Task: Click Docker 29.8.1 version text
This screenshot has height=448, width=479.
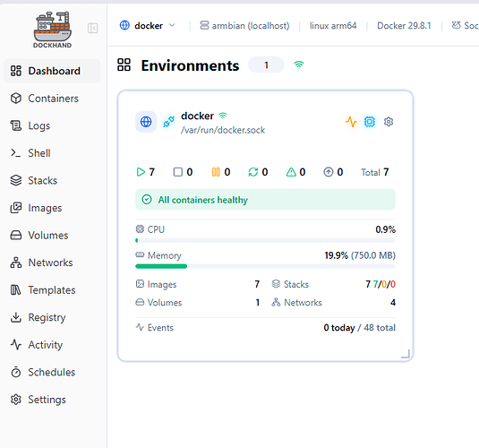Action: tap(404, 26)
